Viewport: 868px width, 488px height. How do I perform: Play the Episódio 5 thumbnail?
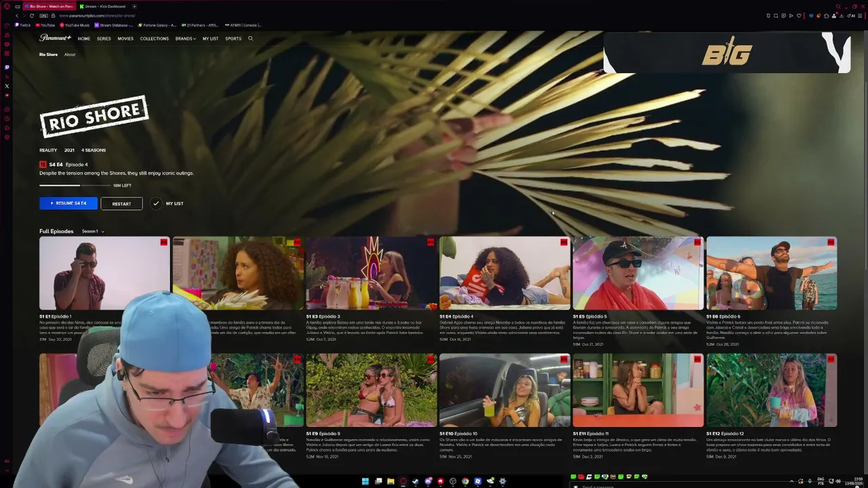point(638,273)
